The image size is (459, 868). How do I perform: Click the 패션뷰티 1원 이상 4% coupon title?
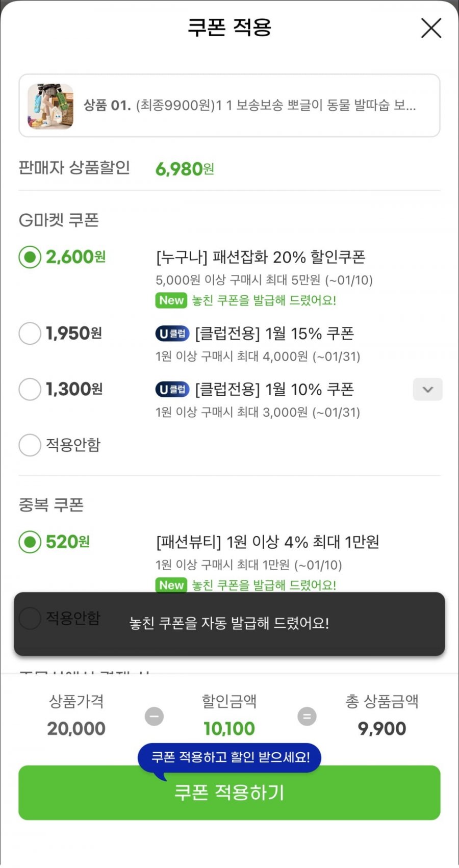pyautogui.click(x=267, y=542)
